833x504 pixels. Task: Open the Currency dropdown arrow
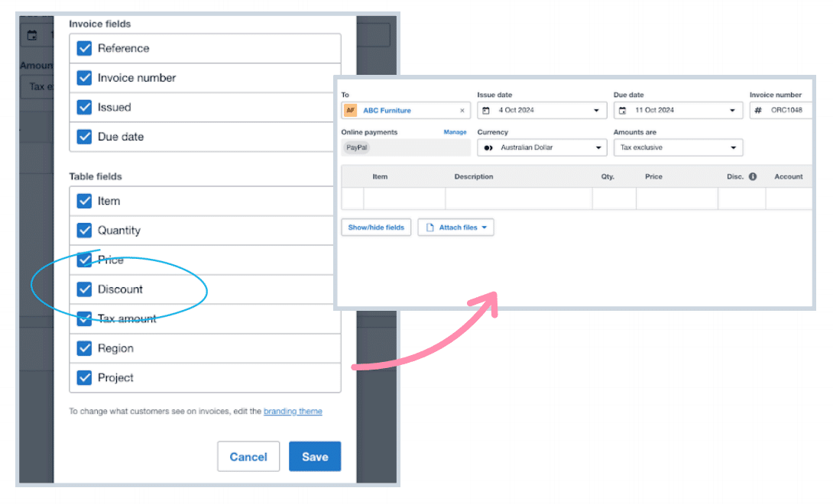(598, 147)
